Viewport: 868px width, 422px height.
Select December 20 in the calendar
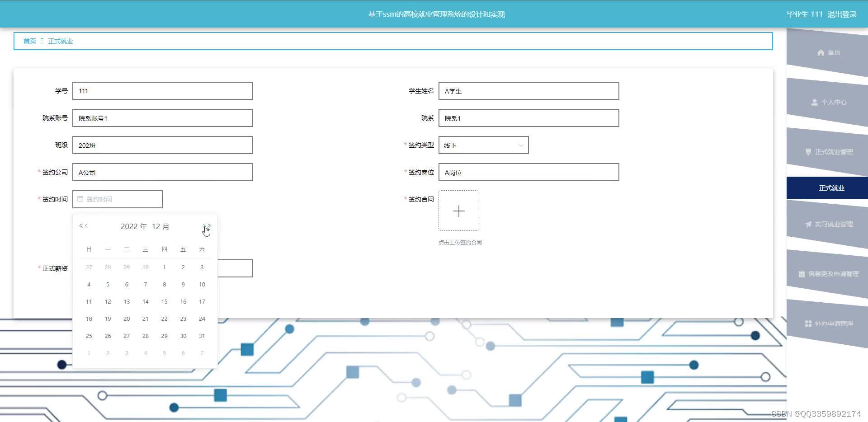pyautogui.click(x=127, y=319)
